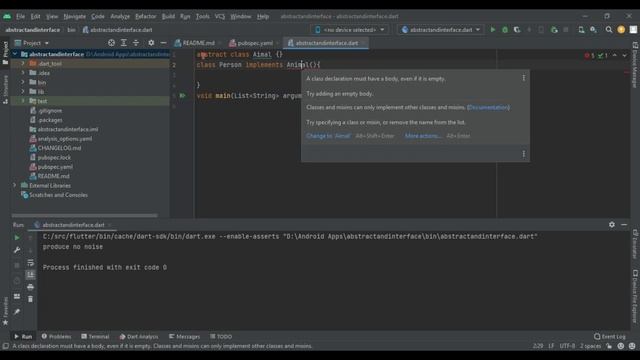Open the Dart Analysis tab
Image resolution: width=640 pixels, height=360 pixels.
coord(139,337)
